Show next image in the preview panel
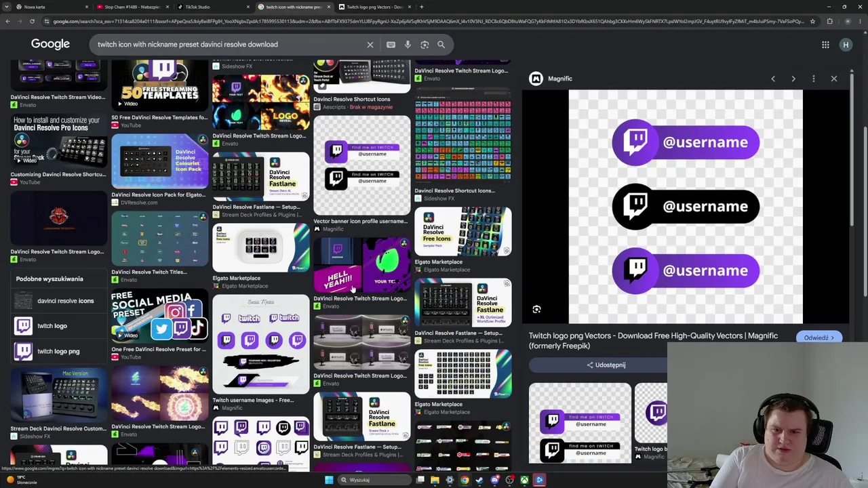Image resolution: width=868 pixels, height=488 pixels. coord(793,79)
